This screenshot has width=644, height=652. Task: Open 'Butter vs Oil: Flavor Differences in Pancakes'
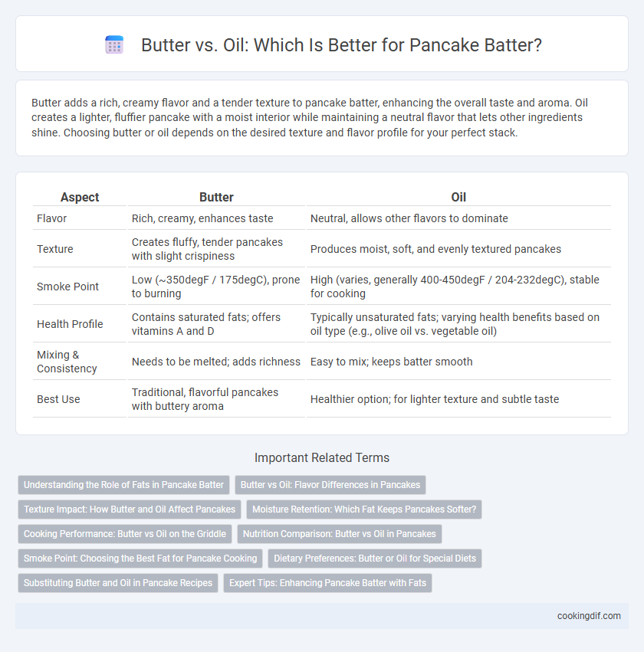coord(330,485)
